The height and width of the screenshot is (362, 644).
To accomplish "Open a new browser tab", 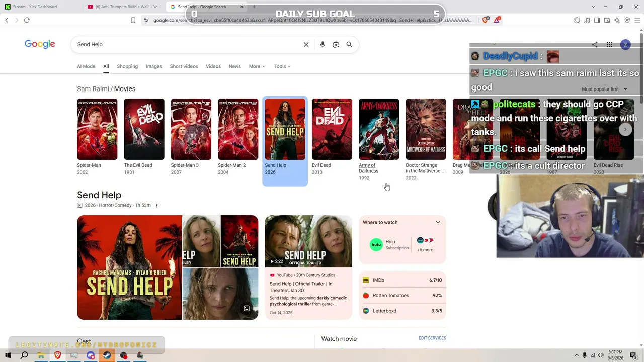I will tap(254, 7).
